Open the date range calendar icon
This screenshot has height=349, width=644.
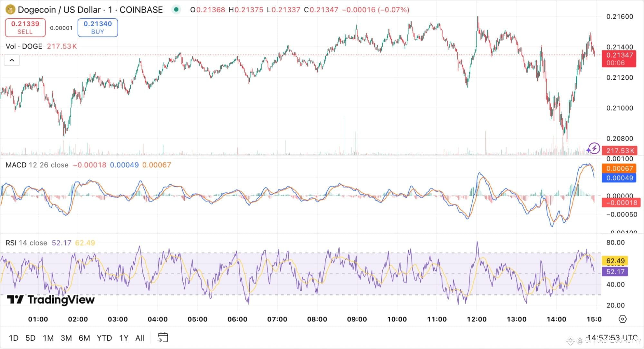tap(163, 337)
